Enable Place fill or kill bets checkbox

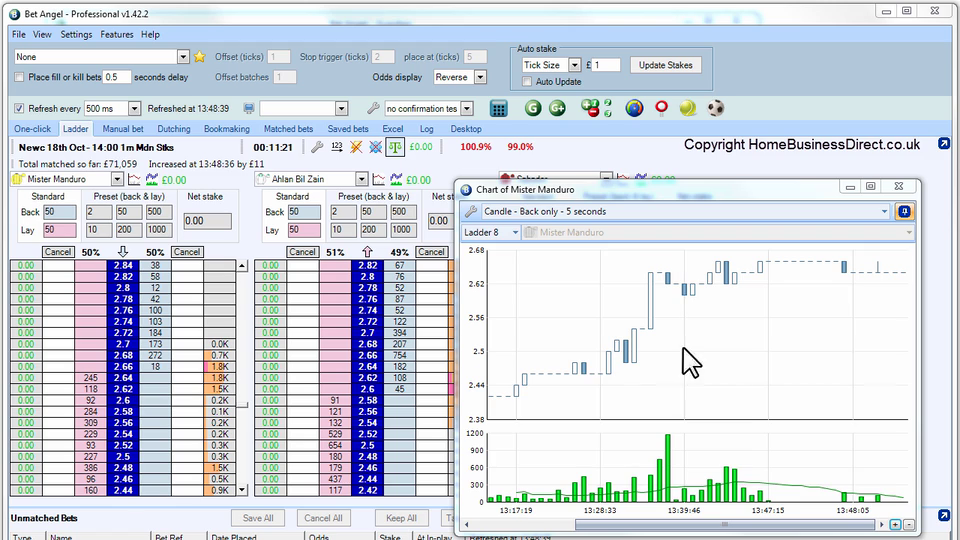[19, 77]
